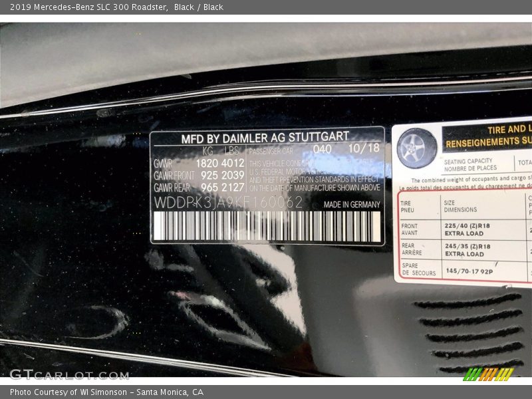Click the manufacture date '10/18'
This screenshot has width=532, height=399.
point(364,148)
